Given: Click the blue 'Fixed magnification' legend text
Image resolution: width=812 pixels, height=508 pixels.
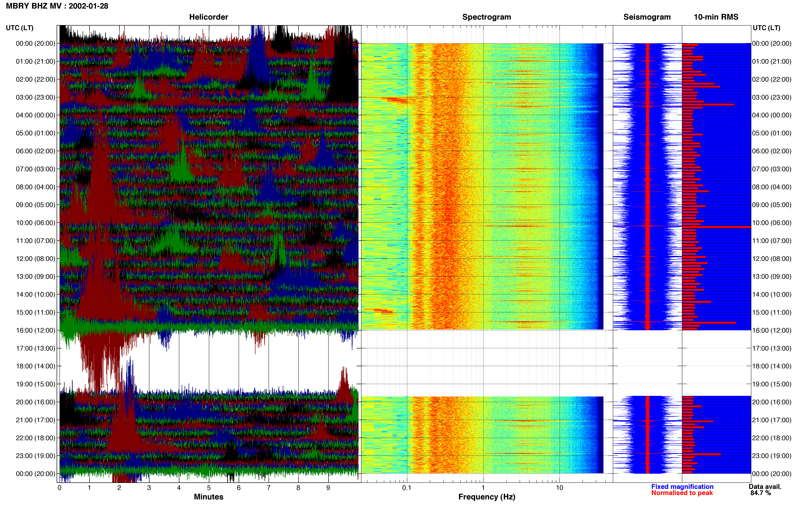Looking at the screenshot, I should [x=682, y=486].
